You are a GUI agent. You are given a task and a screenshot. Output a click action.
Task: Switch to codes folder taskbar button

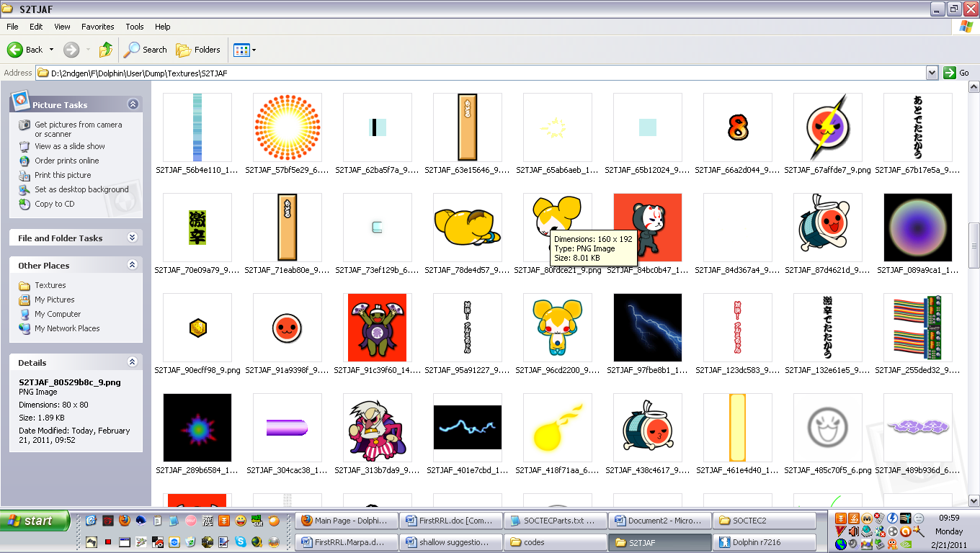[554, 542]
